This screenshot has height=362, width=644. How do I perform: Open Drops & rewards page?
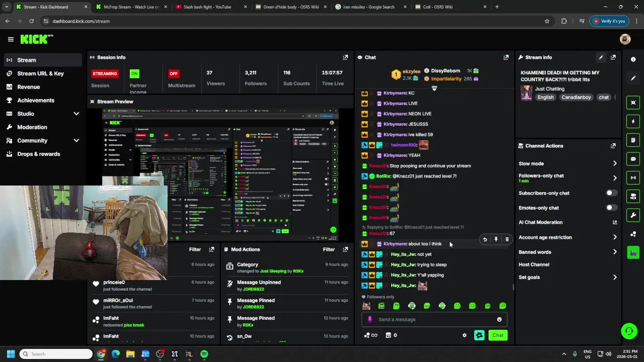(42, 154)
